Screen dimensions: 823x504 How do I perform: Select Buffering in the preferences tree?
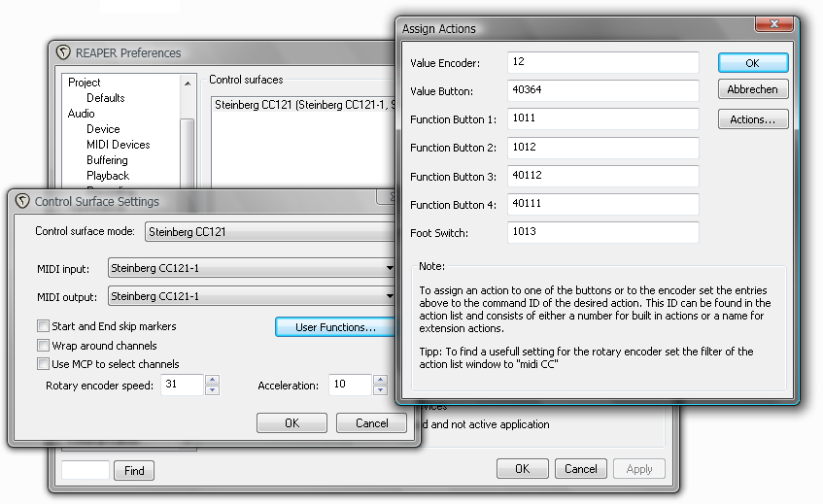tap(107, 160)
